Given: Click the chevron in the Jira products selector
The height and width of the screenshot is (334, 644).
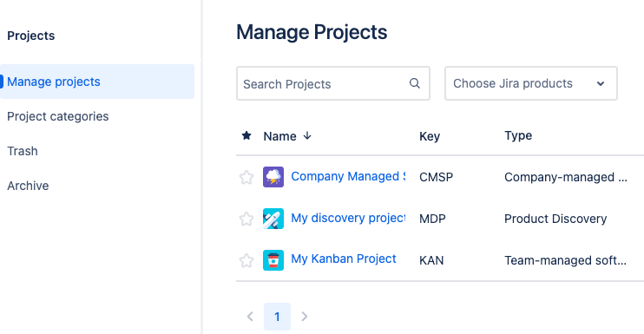Looking at the screenshot, I should (x=601, y=83).
